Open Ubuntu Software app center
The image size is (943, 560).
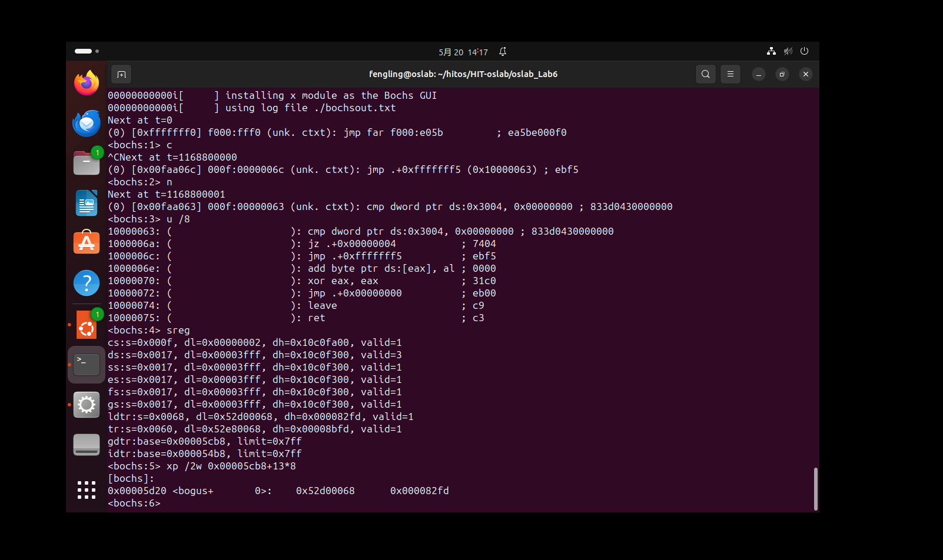click(x=87, y=243)
